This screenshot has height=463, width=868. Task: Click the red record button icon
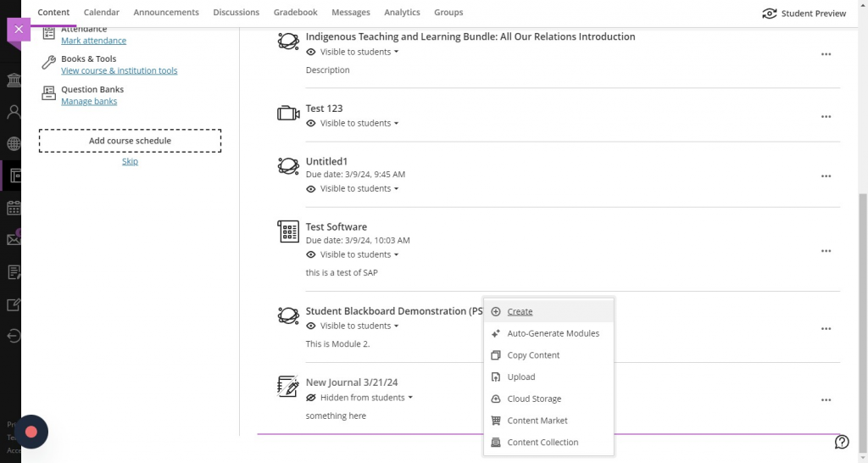[x=31, y=432]
